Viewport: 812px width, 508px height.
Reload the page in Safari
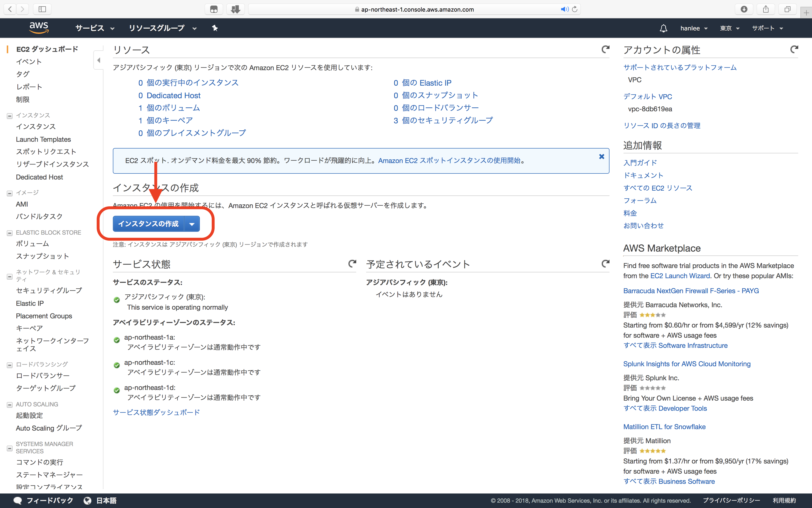575,9
